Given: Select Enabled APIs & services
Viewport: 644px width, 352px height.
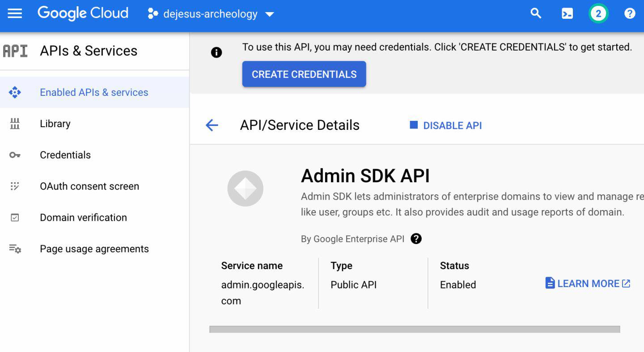Looking at the screenshot, I should tap(94, 92).
